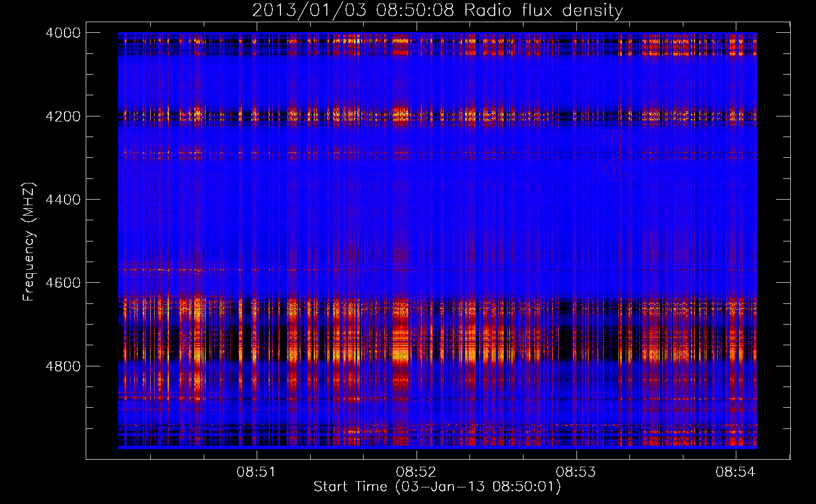This screenshot has width=816, height=504.
Task: Click the 4200 frequency axis label
Action: (x=63, y=116)
